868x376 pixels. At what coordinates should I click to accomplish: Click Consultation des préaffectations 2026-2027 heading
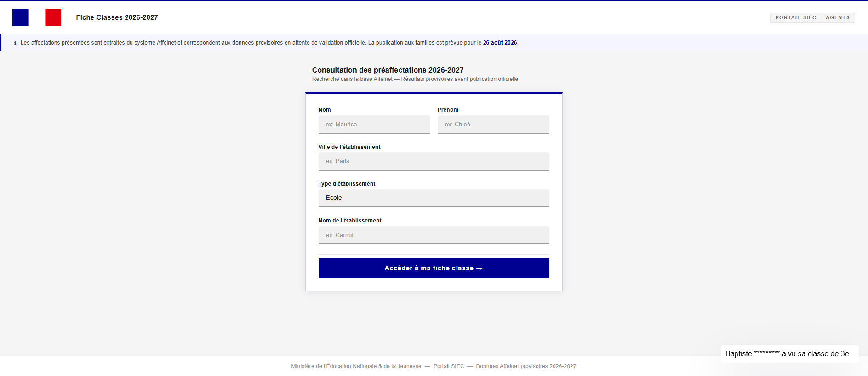(x=388, y=70)
